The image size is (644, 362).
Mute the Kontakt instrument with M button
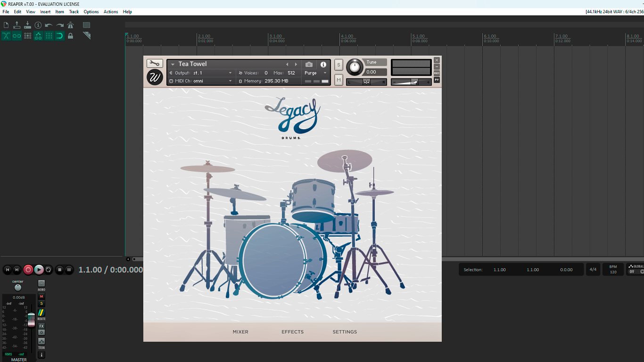(x=339, y=80)
